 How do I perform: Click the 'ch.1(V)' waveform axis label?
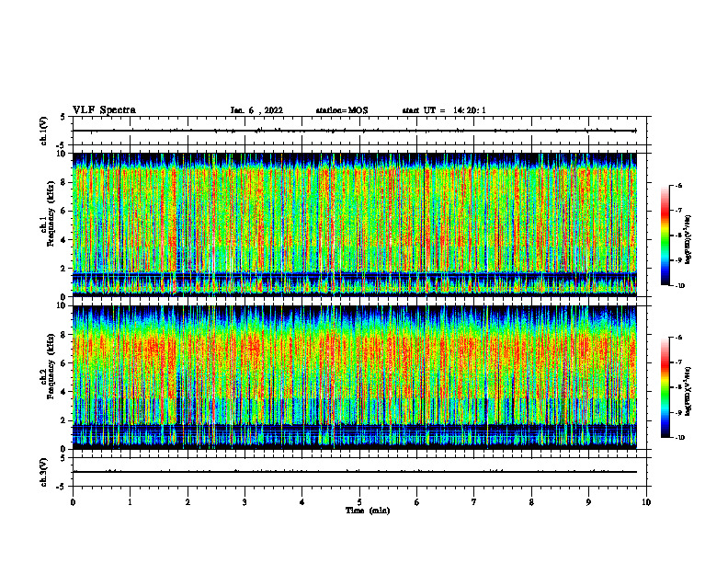43,131
